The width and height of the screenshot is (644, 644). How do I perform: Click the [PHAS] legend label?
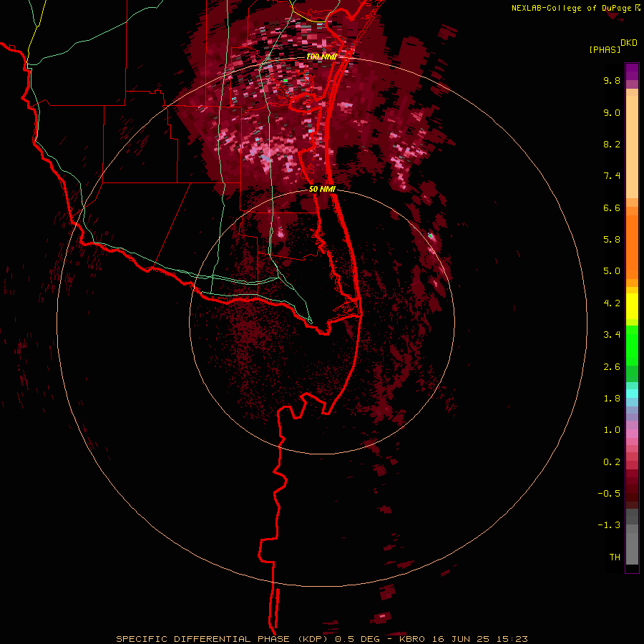(x=605, y=50)
